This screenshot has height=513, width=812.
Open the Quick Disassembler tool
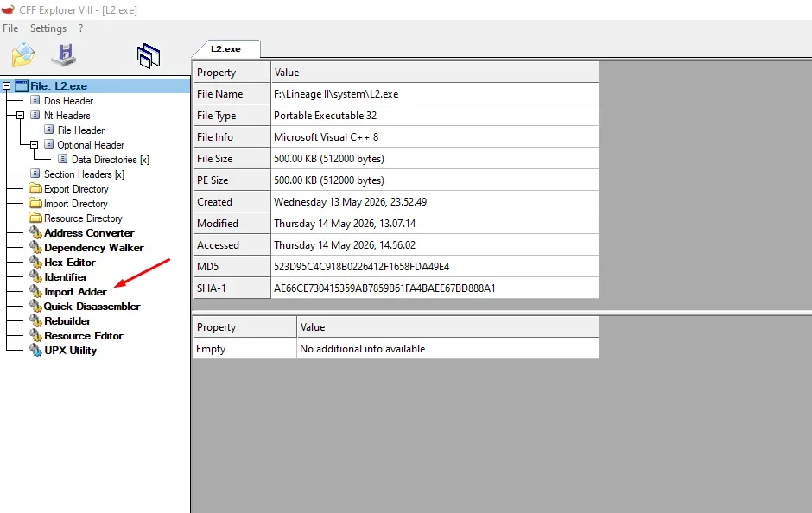[x=92, y=306]
